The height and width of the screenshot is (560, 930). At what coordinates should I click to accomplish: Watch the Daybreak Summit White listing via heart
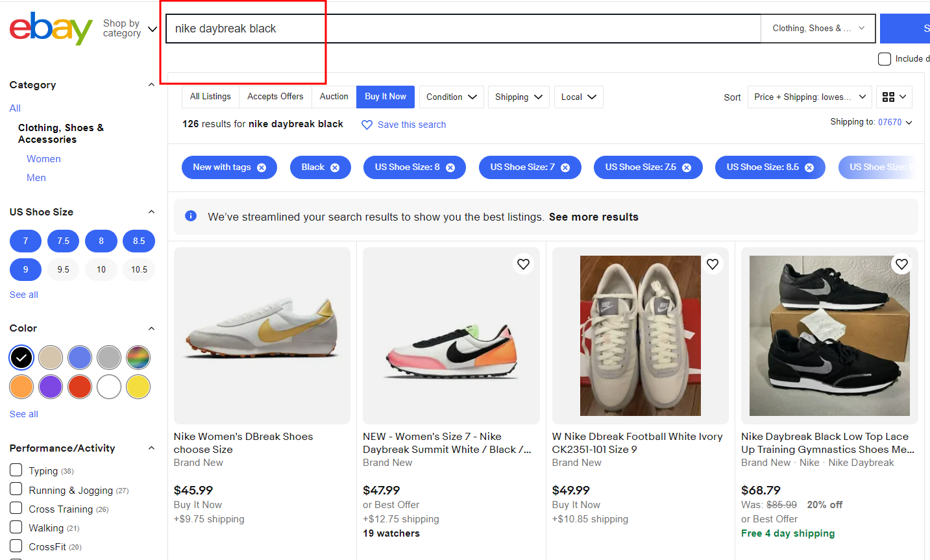pos(523,264)
